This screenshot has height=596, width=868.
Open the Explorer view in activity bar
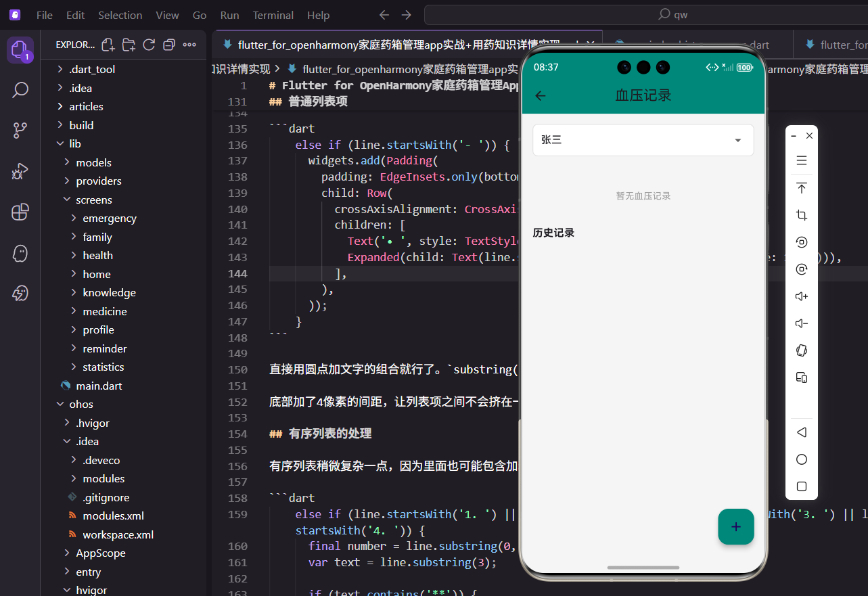(20, 50)
